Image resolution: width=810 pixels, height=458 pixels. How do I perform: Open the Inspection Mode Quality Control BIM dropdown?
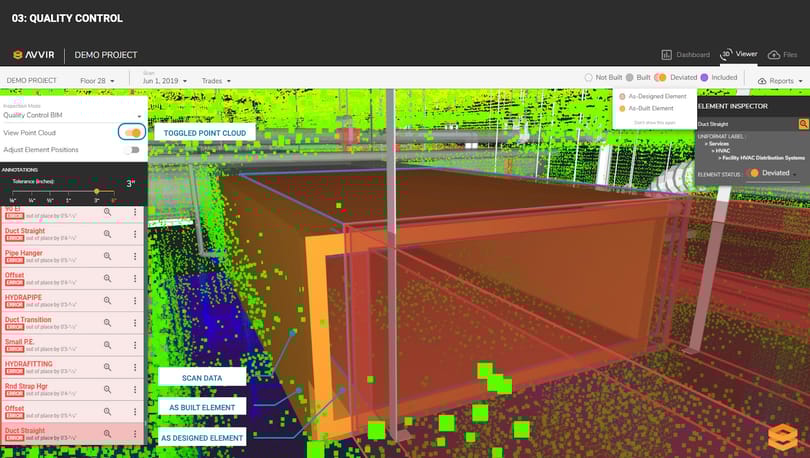click(x=72, y=115)
